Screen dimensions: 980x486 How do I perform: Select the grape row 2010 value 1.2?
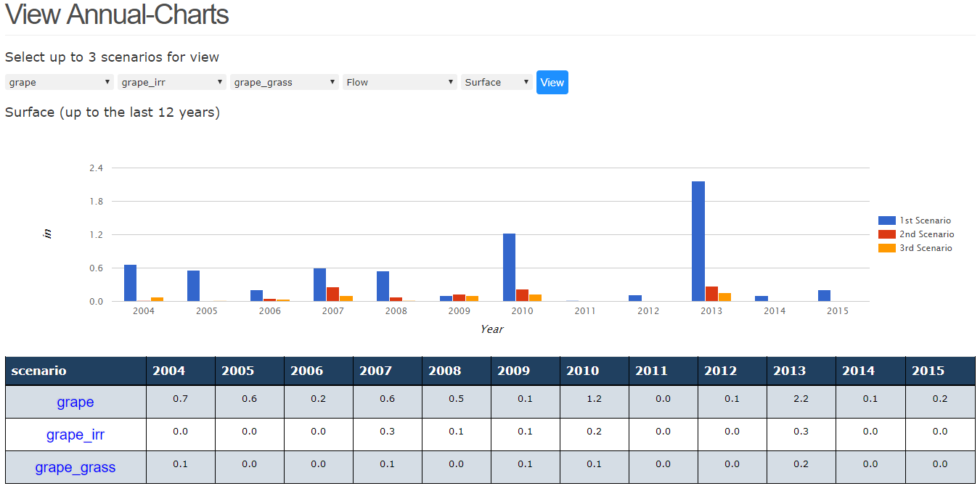click(x=594, y=399)
